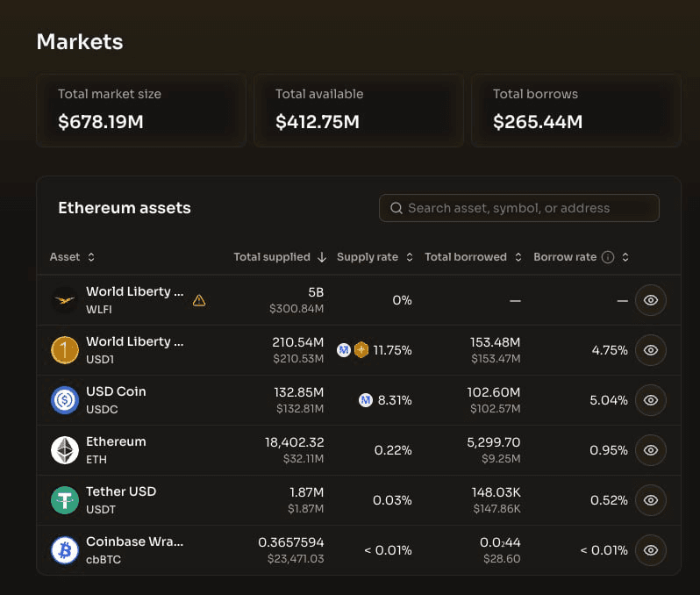This screenshot has height=595, width=700.
Task: Click the blue M reward badge on USDC row
Action: click(366, 400)
